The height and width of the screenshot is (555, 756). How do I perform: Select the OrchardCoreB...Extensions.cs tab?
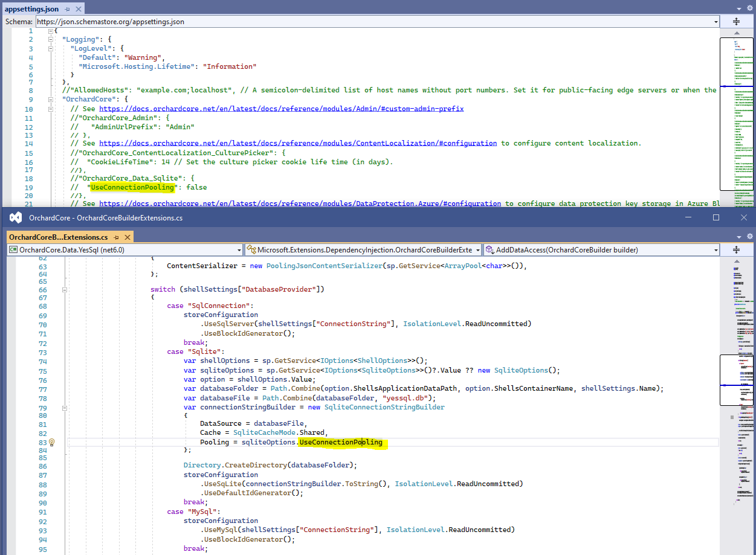[x=59, y=237]
